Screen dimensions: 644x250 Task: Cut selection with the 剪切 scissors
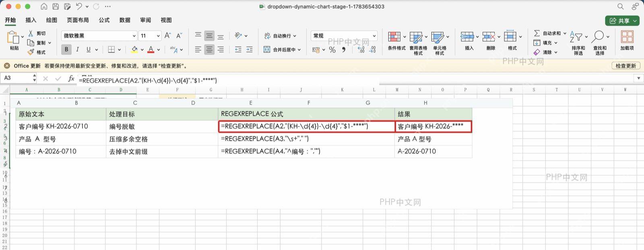[x=31, y=33]
